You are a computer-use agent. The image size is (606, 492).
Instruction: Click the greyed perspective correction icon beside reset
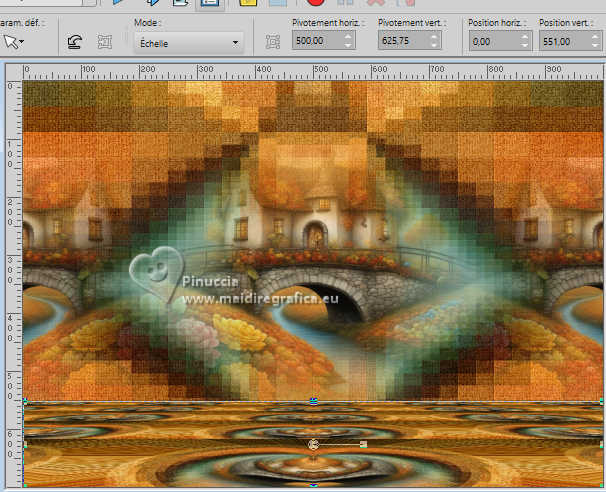104,42
